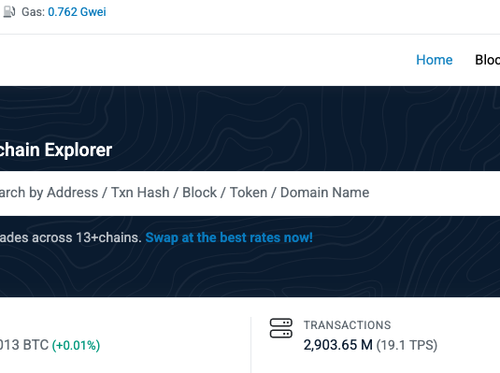Click the server-stack transactions icon
This screenshot has width=500, height=373.
[281, 328]
